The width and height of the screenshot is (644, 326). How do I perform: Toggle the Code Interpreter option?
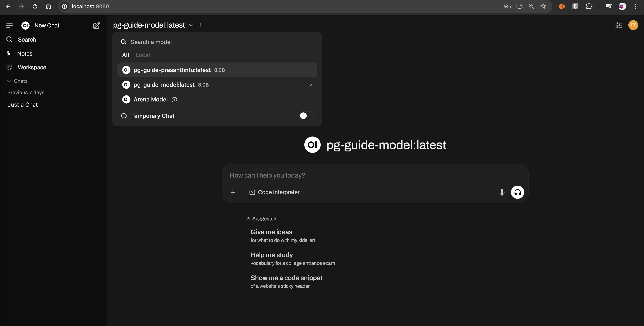pos(274,192)
